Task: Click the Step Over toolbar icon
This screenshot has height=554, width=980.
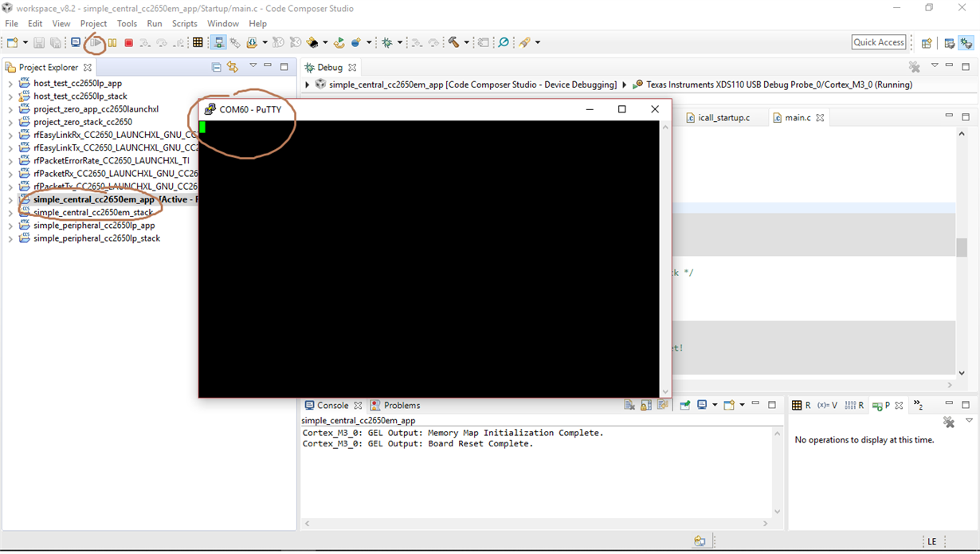Action: pyautogui.click(x=162, y=42)
